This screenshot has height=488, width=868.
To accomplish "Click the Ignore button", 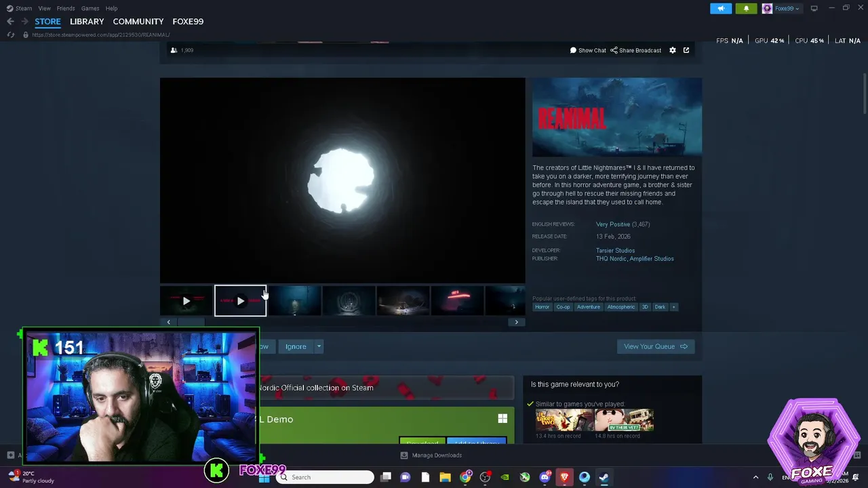I will 296,346.
